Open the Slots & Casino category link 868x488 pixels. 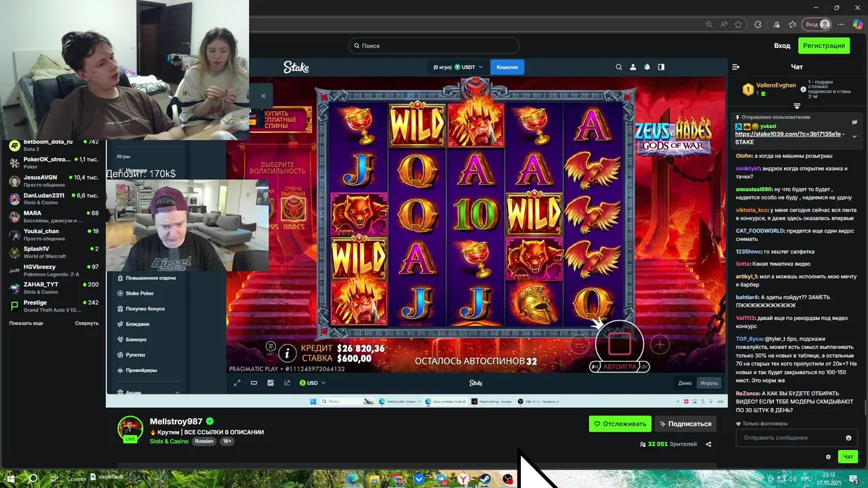(x=169, y=441)
